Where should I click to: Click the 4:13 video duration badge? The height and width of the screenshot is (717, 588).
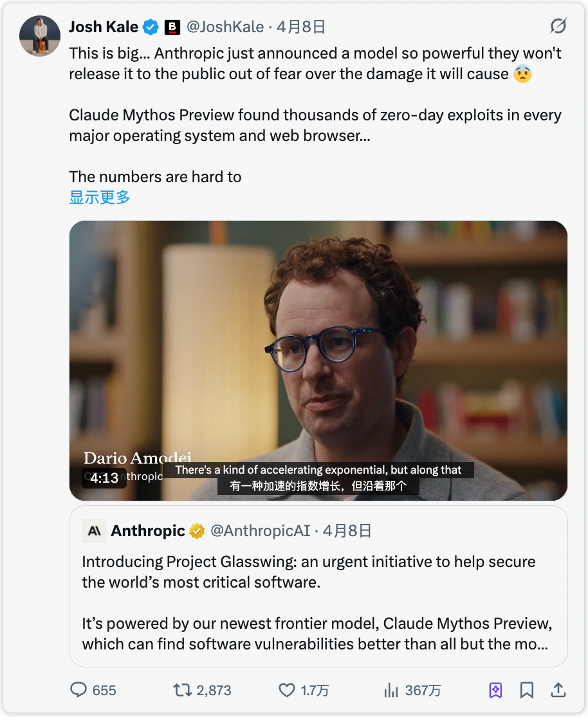coord(104,478)
